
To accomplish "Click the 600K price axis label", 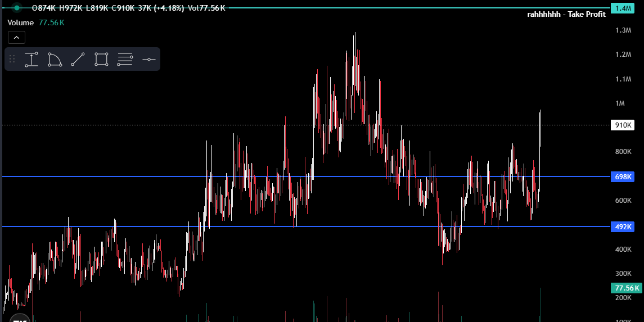I will click(623, 201).
